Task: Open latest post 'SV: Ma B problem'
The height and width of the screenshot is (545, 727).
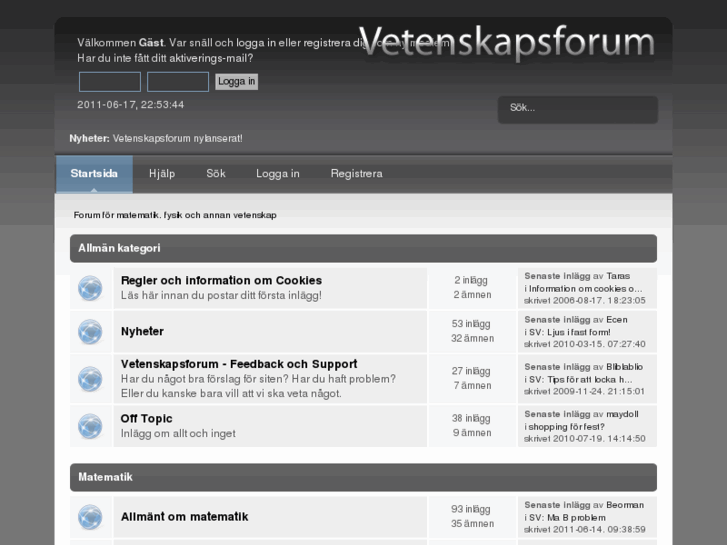Action: 568,518
